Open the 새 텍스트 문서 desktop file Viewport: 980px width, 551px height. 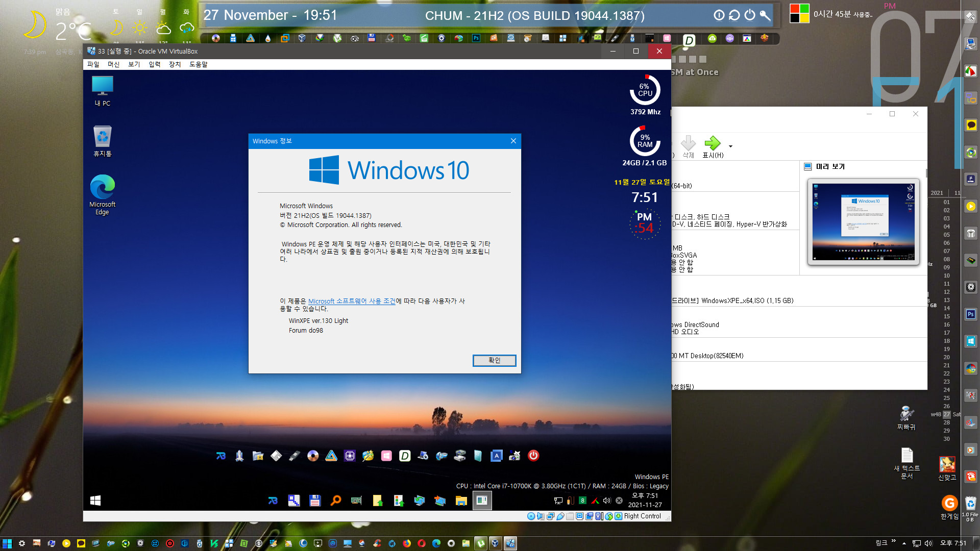point(906,463)
